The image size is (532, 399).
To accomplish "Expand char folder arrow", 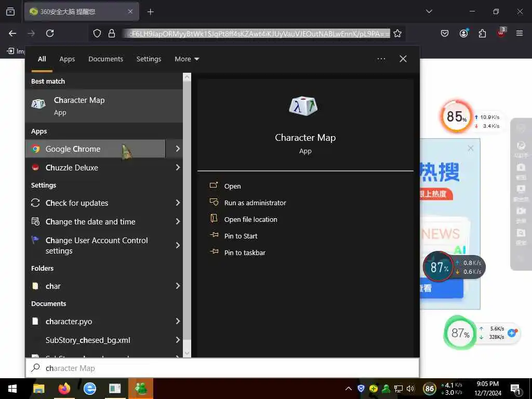I will point(178,286).
